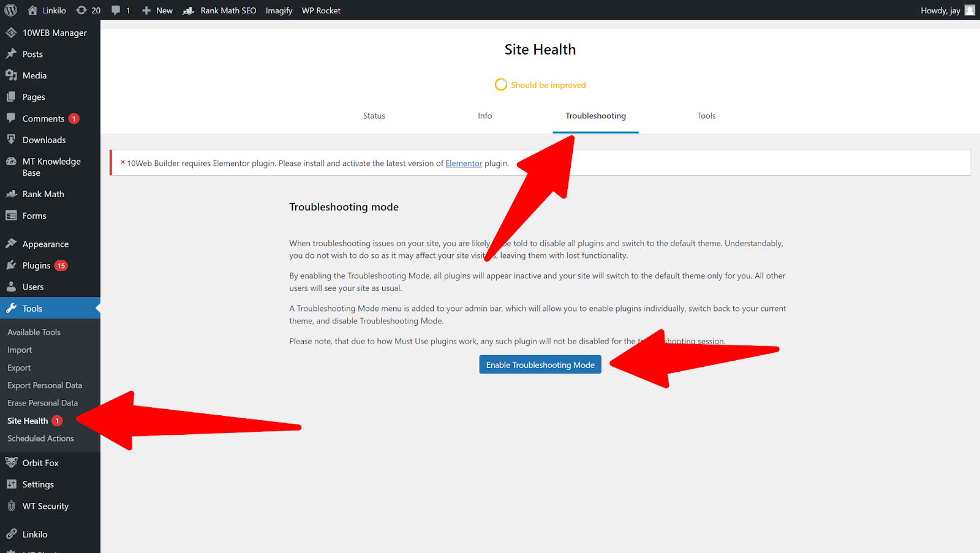Click the Pages icon in sidebar

click(x=11, y=97)
